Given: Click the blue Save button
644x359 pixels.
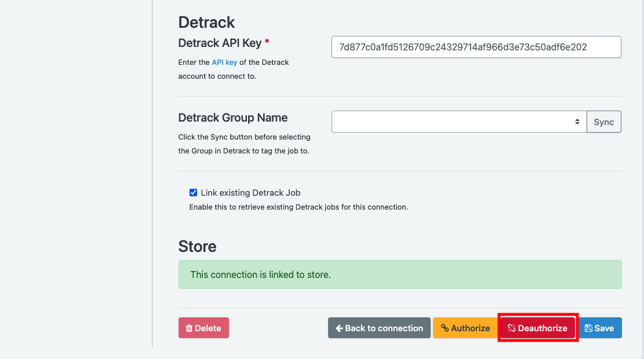Looking at the screenshot, I should point(599,328).
